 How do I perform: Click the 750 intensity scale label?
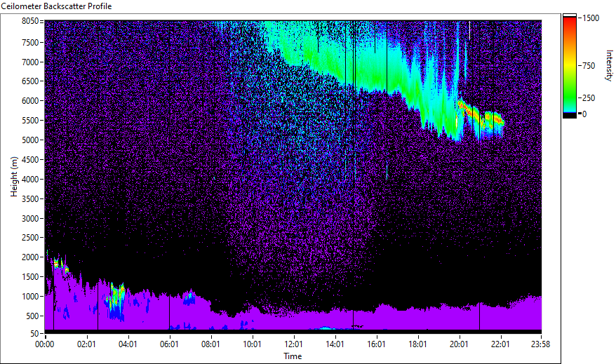tap(589, 66)
